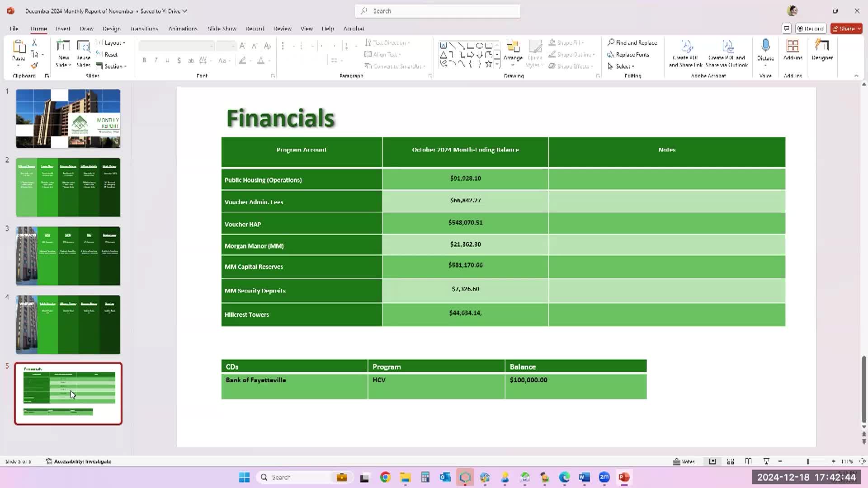Screen dimensions: 868x488
Task: Open Reading View from status bar
Action: pos(748,461)
